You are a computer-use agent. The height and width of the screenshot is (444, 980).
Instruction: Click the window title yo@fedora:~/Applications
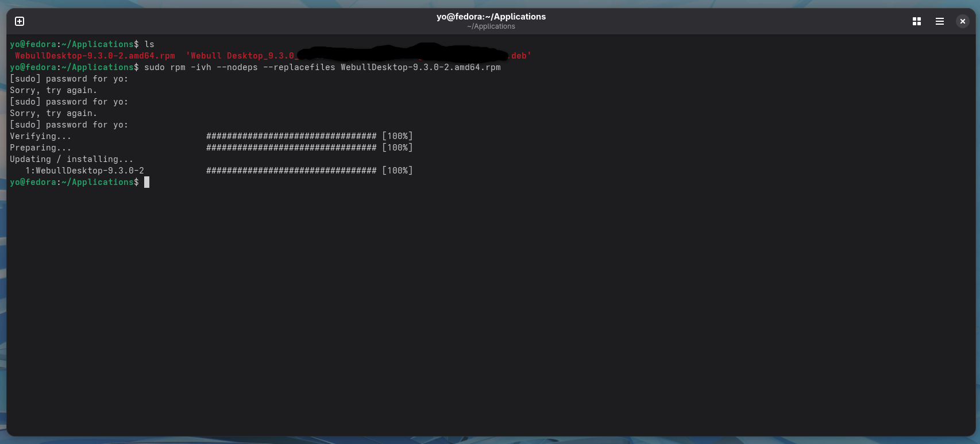coord(491,17)
